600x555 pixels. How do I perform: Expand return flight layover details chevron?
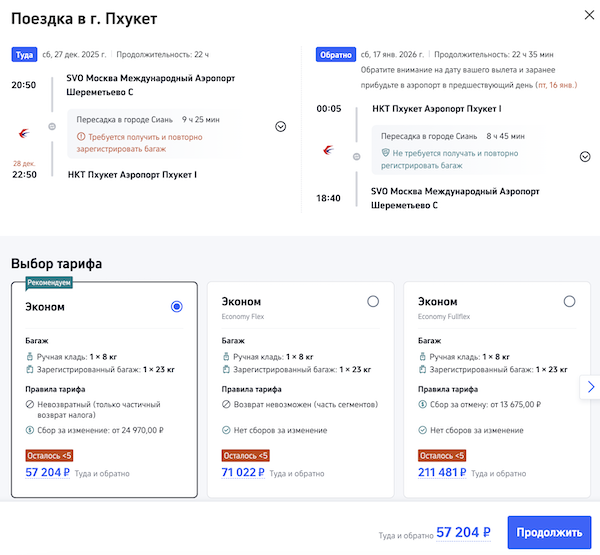pos(585,156)
